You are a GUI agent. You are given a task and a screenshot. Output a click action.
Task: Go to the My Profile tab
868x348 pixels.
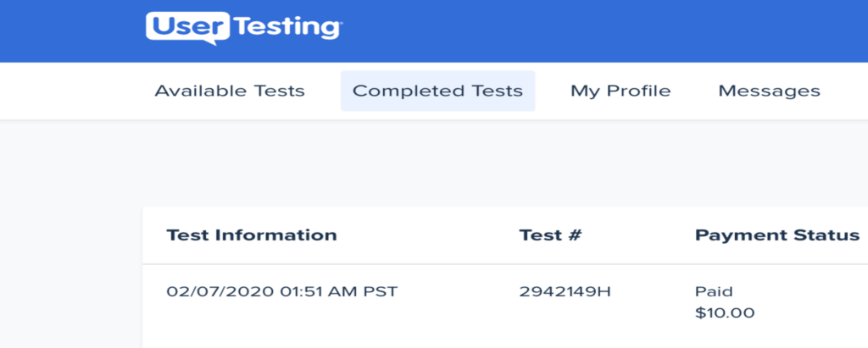tap(620, 91)
